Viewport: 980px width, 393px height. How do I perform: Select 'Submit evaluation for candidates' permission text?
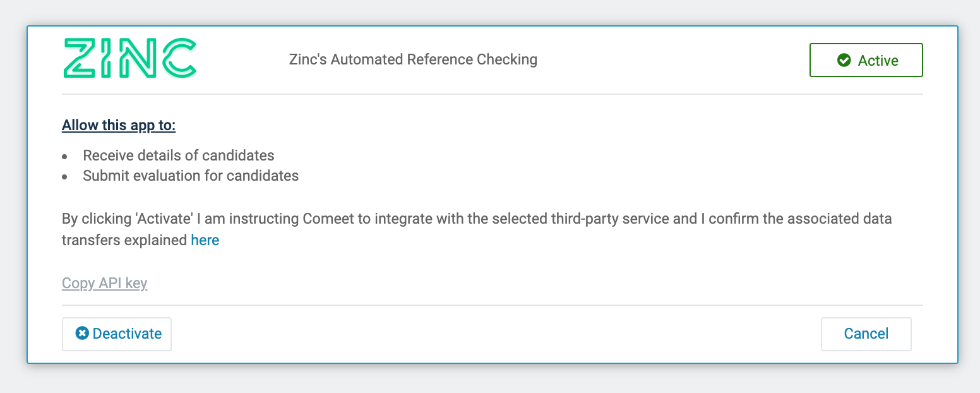191,176
